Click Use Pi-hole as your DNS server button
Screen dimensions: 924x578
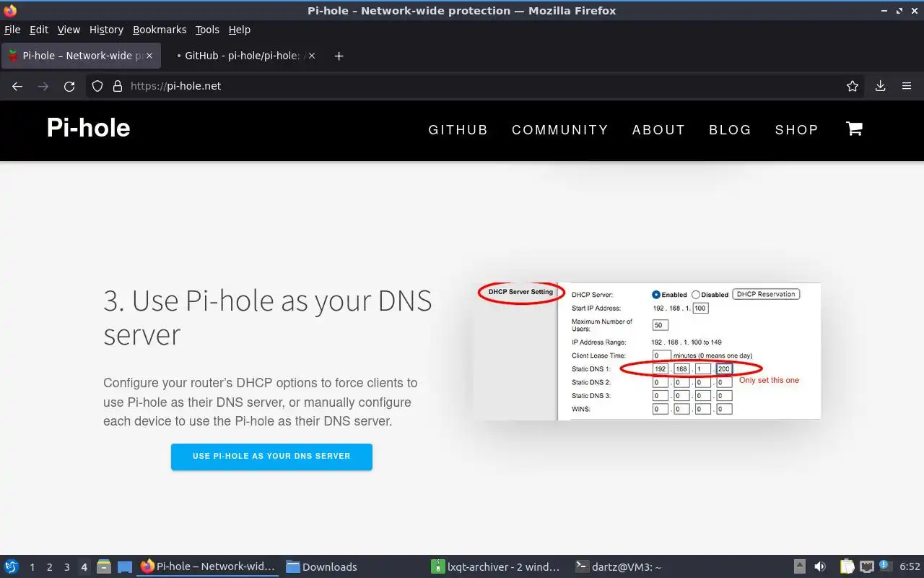(271, 457)
